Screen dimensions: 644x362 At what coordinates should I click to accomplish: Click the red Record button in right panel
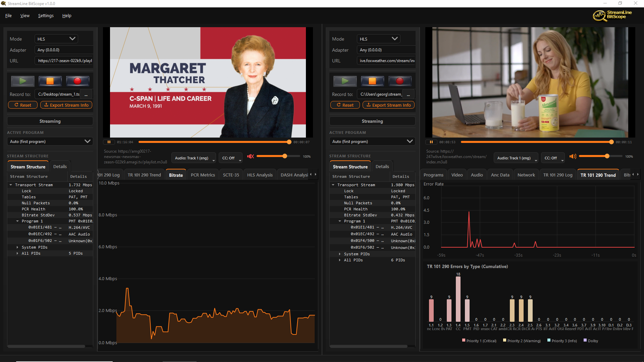[400, 81]
